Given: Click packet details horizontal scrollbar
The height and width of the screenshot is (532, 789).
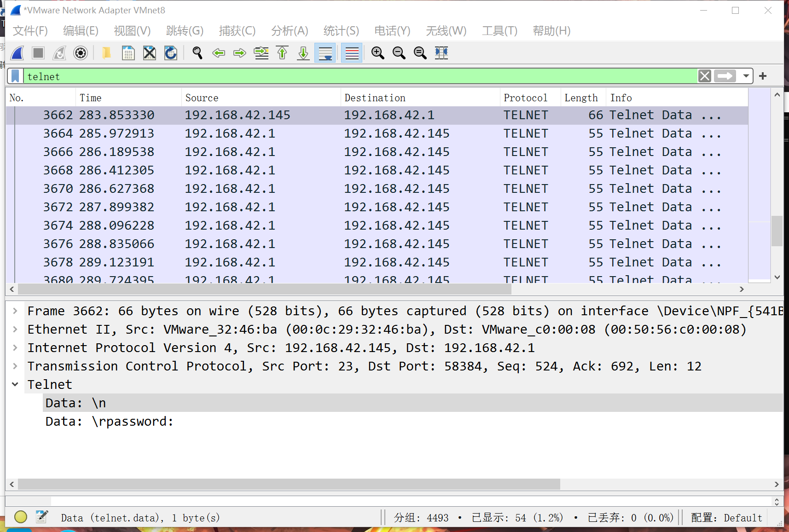Looking at the screenshot, I should point(289,484).
